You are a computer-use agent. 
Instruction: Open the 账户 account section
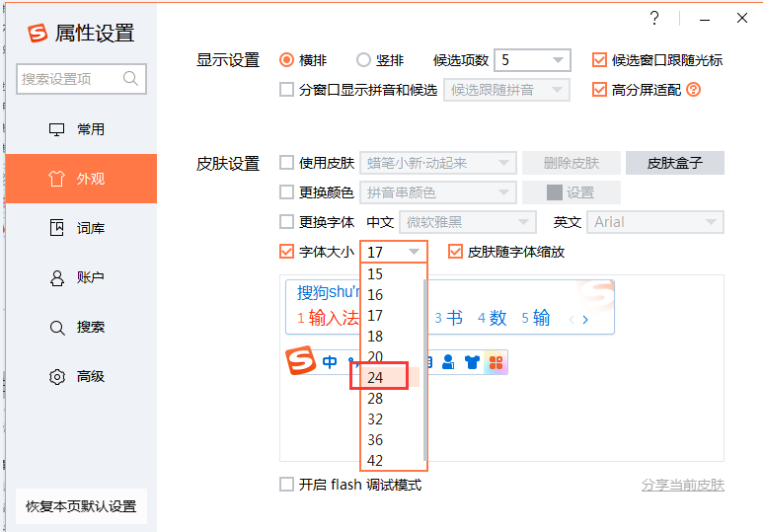click(x=81, y=277)
